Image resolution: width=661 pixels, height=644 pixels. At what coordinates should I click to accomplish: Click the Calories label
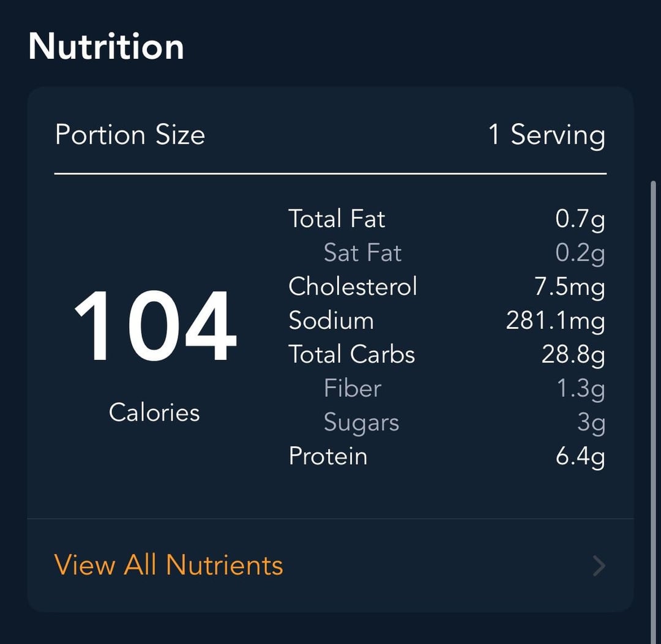(x=154, y=412)
